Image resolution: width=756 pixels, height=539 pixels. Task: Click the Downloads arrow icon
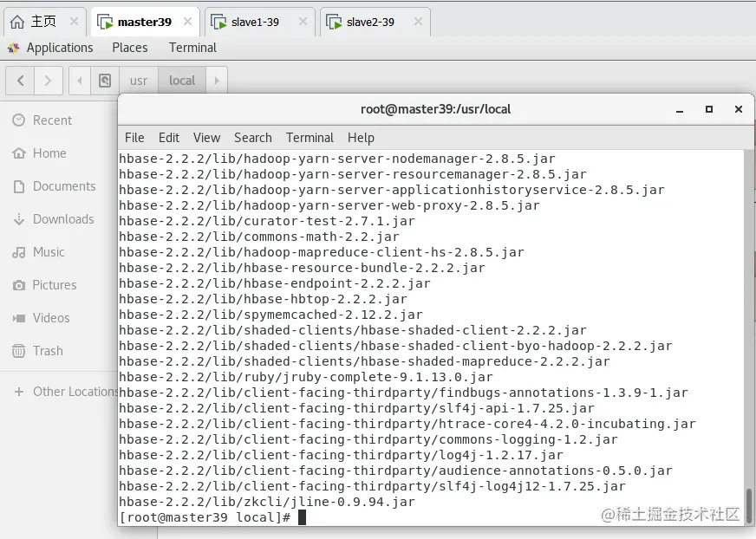pos(19,219)
